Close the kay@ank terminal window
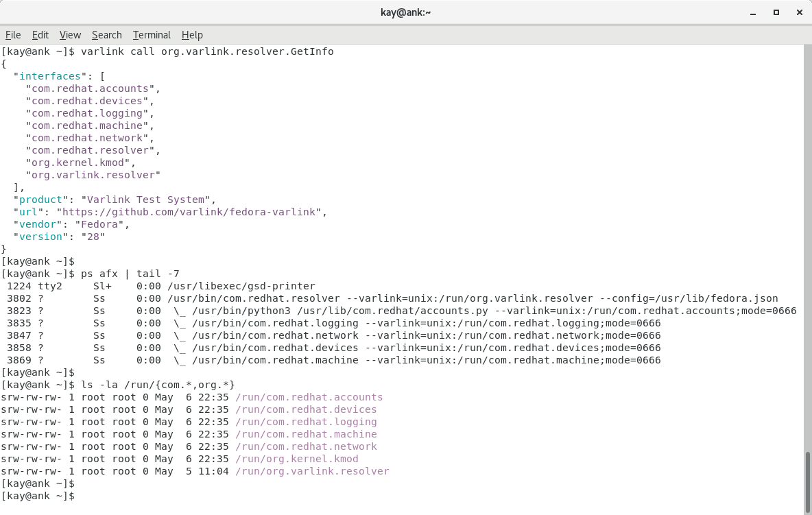 click(x=799, y=12)
